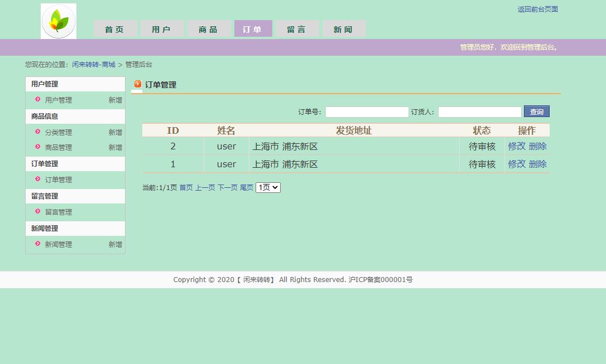Click 尾页 in the pagination bar
Viewport: 606px width, 364px height.
[x=246, y=187]
